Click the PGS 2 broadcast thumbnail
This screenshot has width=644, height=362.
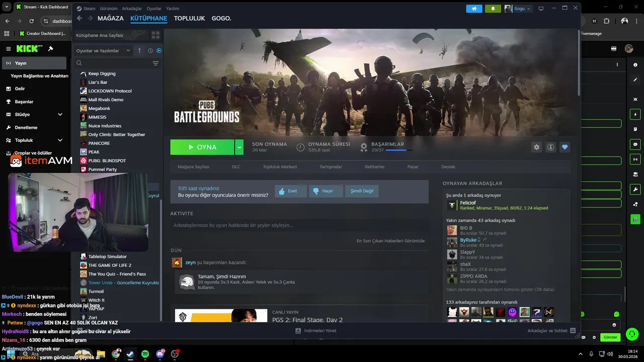click(x=221, y=316)
